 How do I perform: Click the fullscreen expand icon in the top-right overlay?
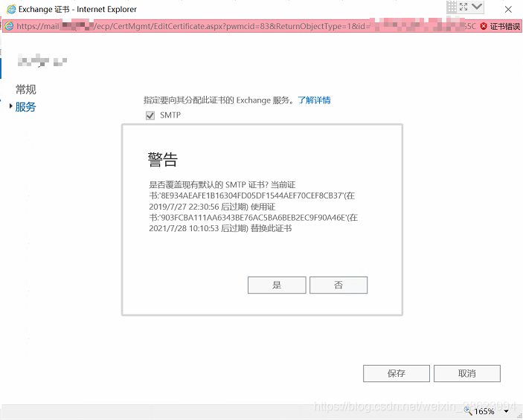[463, 7]
